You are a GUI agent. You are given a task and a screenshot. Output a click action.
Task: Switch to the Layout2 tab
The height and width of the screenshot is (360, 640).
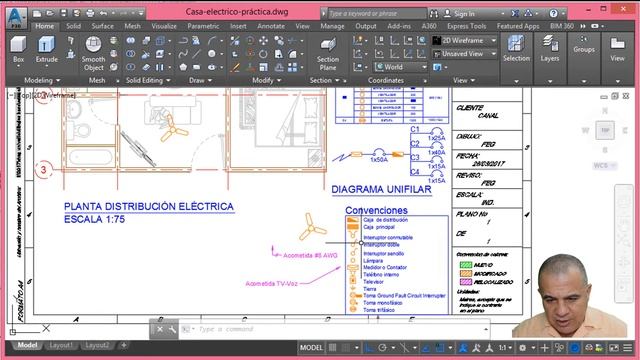(97, 345)
